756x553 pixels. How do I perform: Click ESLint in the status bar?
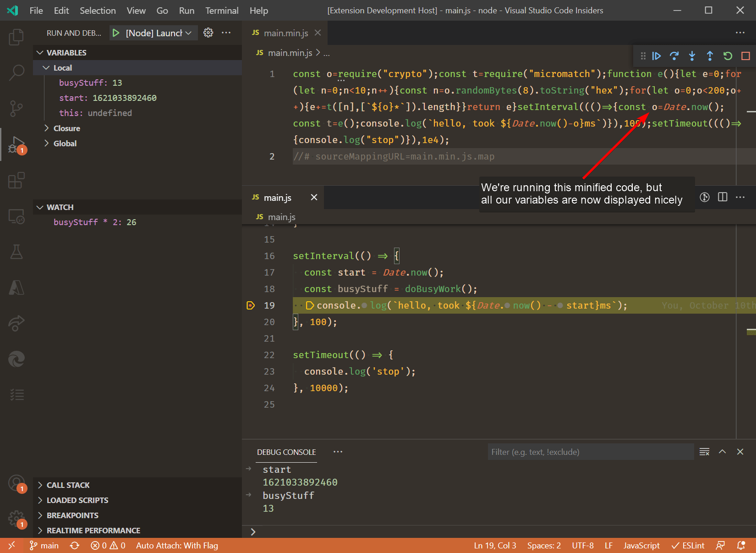pos(688,545)
